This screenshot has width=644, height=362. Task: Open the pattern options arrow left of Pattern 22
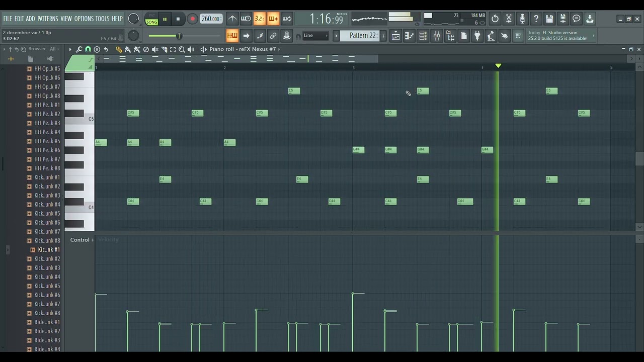click(336, 36)
